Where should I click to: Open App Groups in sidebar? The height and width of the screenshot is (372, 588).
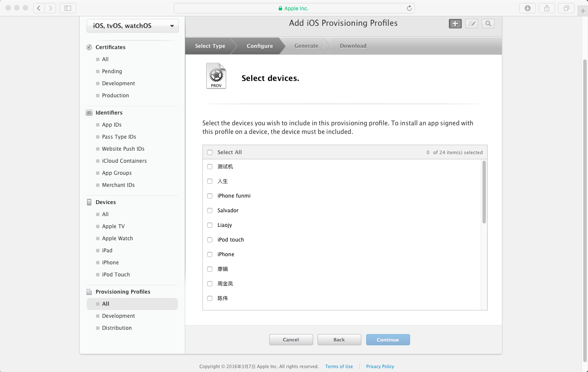[x=117, y=173]
